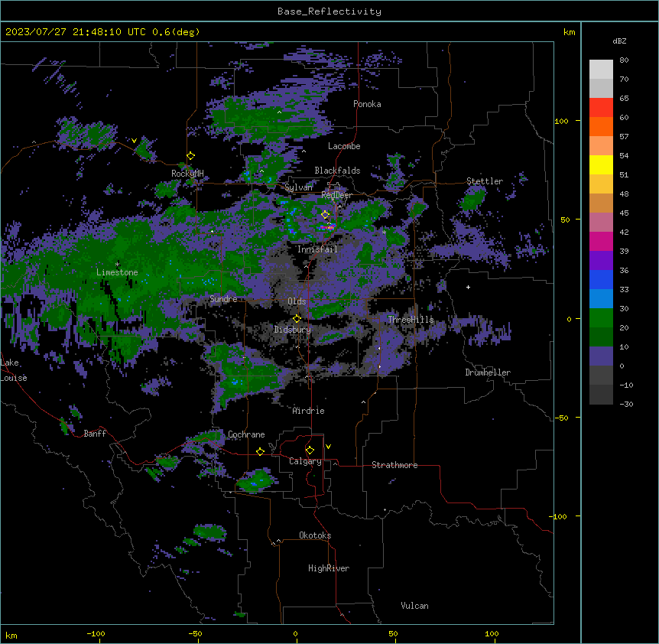The height and width of the screenshot is (644, 659).
Task: Click the Olds town label
Action: click(297, 301)
